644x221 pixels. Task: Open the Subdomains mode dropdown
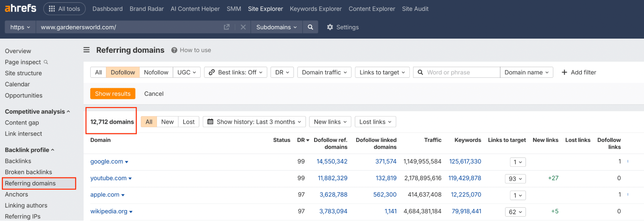pyautogui.click(x=276, y=27)
